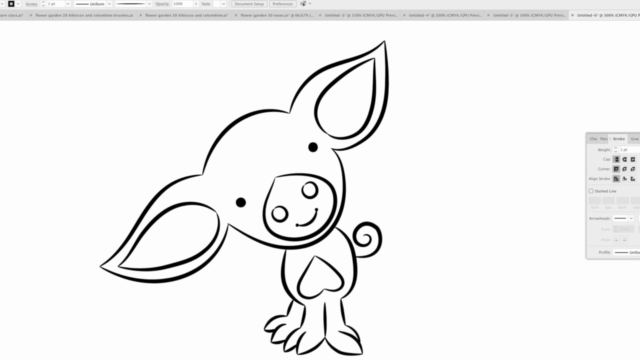
Task: Select Butt Cap icon in Stroke panel
Action: (616, 160)
